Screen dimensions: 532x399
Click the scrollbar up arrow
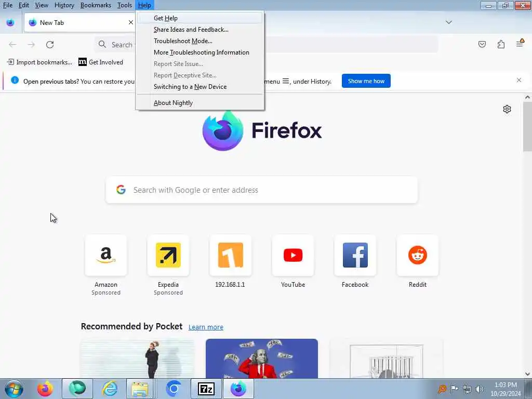point(527,97)
